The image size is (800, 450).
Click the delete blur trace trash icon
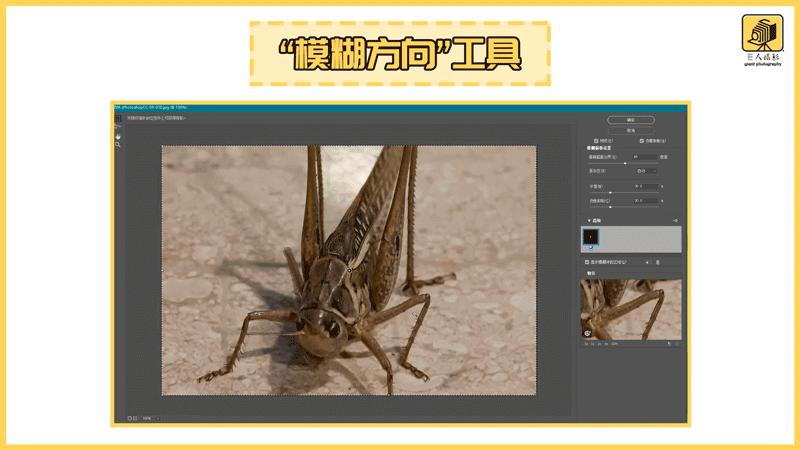[658, 262]
